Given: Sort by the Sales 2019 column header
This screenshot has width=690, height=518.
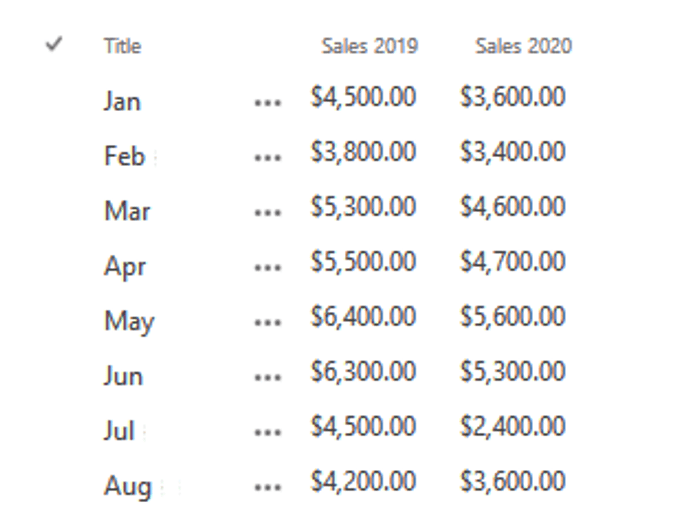Looking at the screenshot, I should coord(370,46).
